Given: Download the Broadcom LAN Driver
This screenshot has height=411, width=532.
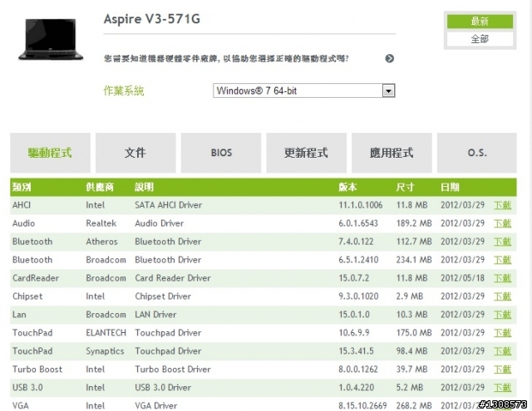Looking at the screenshot, I should [x=502, y=315].
